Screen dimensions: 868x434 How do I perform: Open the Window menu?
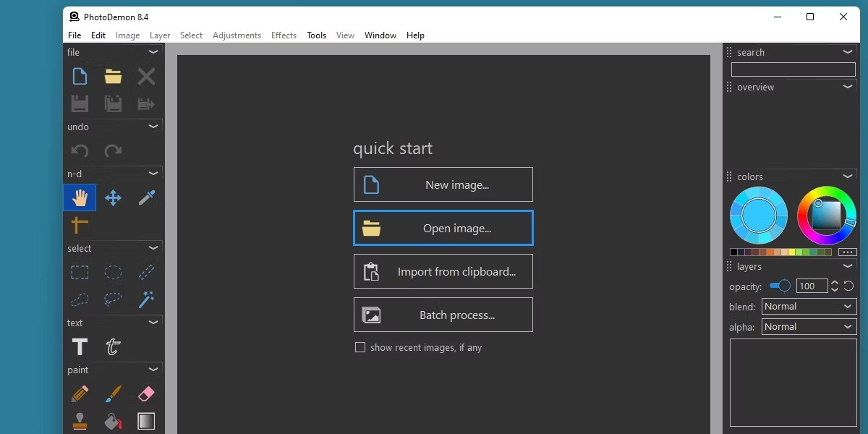tap(380, 35)
